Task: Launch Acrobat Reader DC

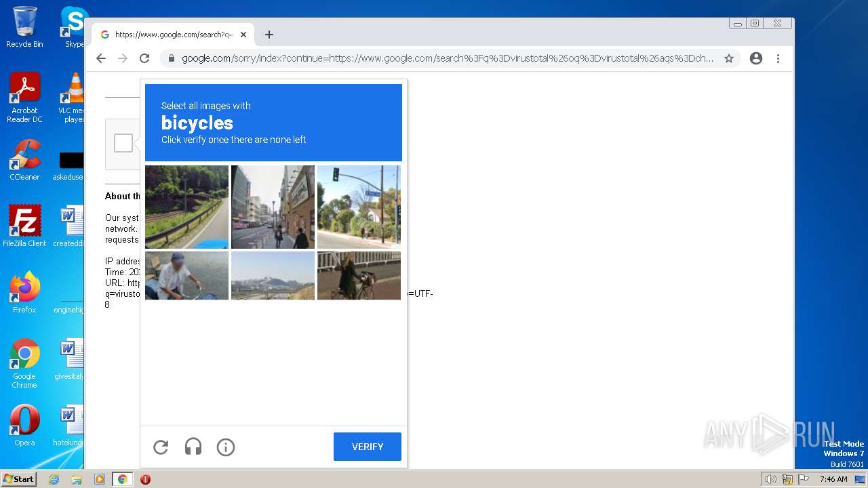Action: point(24,98)
